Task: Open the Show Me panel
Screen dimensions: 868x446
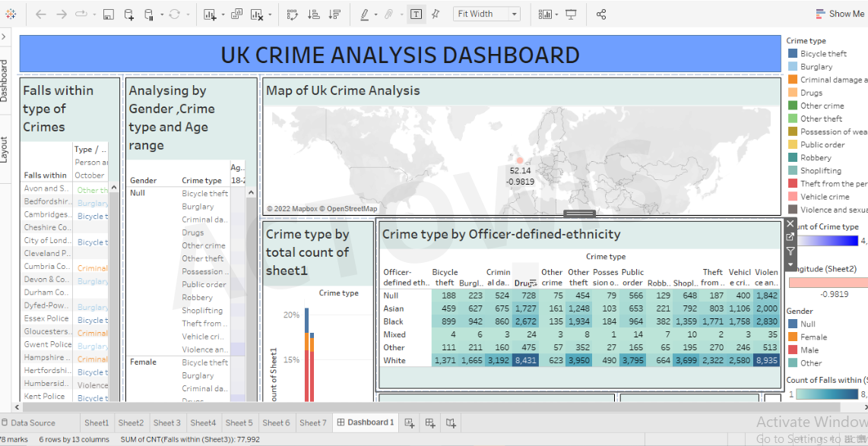Action: [x=840, y=14]
